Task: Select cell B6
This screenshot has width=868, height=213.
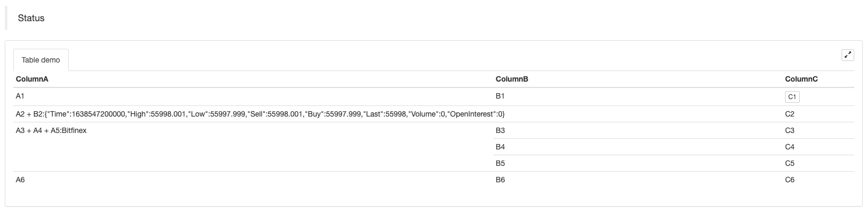Action: tap(501, 180)
